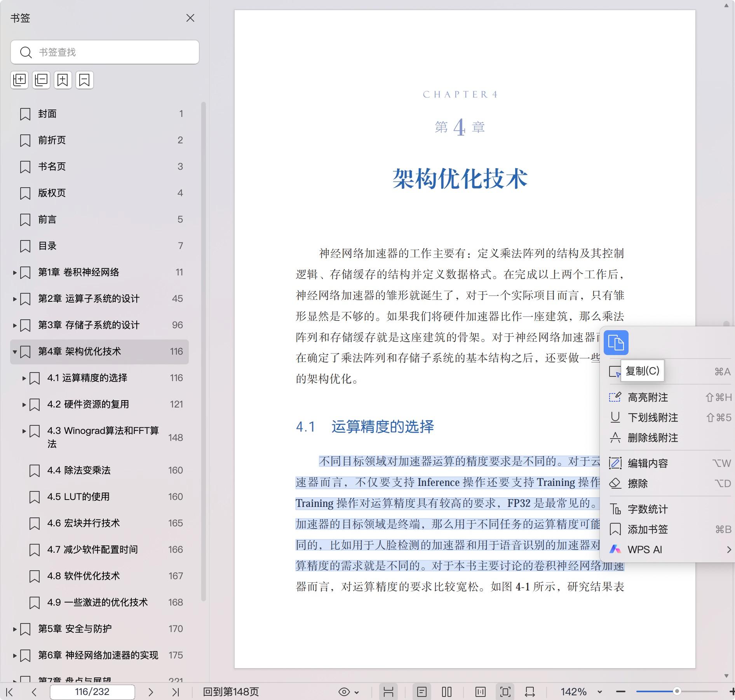Open bookmark 4.4 除法变乘法
The width and height of the screenshot is (735, 700).
click(x=79, y=470)
